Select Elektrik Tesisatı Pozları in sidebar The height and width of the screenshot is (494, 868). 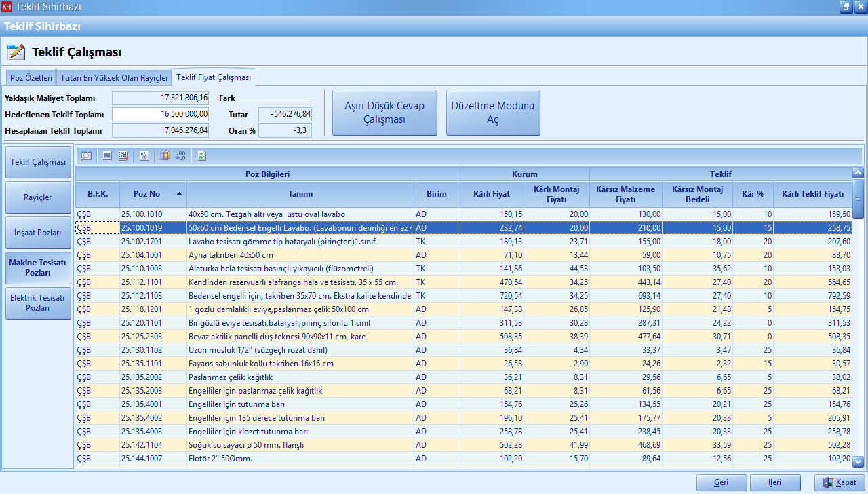(x=38, y=303)
